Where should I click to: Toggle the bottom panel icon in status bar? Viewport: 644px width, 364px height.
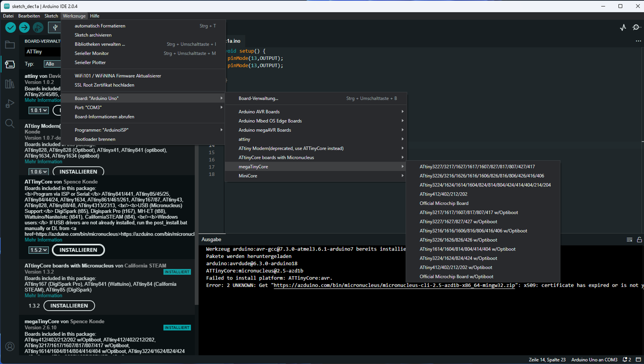click(x=638, y=359)
